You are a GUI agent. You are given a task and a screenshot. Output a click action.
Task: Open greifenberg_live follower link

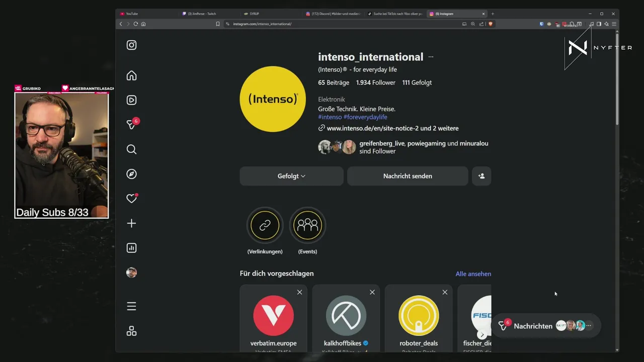pos(382,143)
